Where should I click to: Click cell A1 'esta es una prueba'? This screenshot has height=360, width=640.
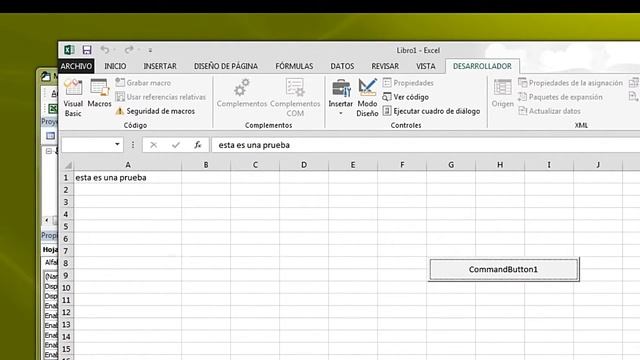point(128,178)
